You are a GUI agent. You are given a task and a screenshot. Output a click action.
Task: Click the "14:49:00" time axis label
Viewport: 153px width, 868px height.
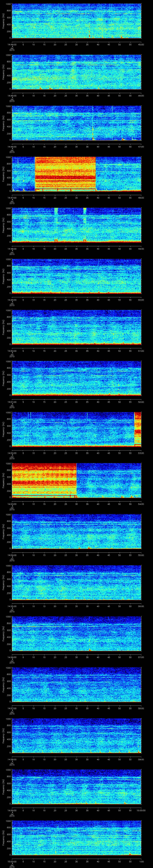[12, 300]
